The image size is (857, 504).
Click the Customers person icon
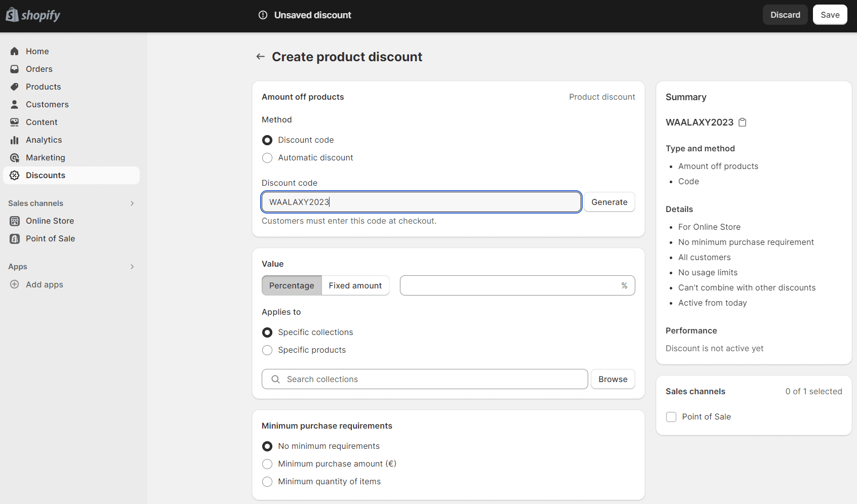tap(15, 104)
